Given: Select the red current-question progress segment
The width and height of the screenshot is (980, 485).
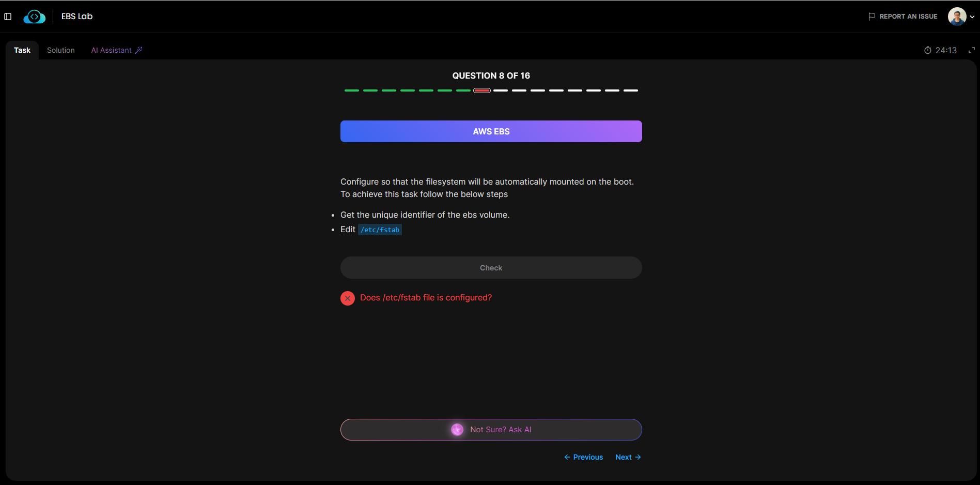Looking at the screenshot, I should click(482, 90).
